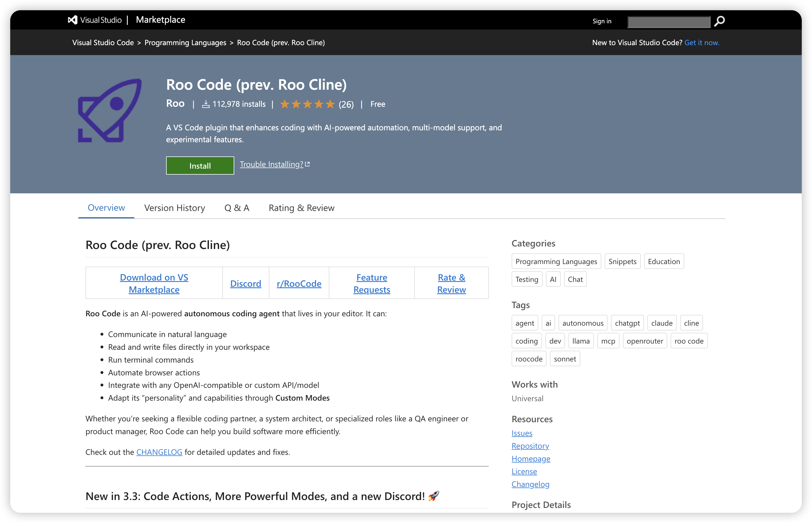Click the installs download icon
This screenshot has width=812, height=523.
(206, 104)
